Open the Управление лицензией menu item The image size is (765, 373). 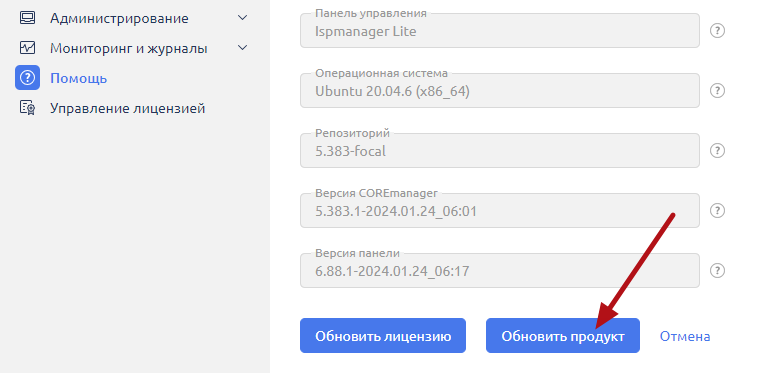127,108
